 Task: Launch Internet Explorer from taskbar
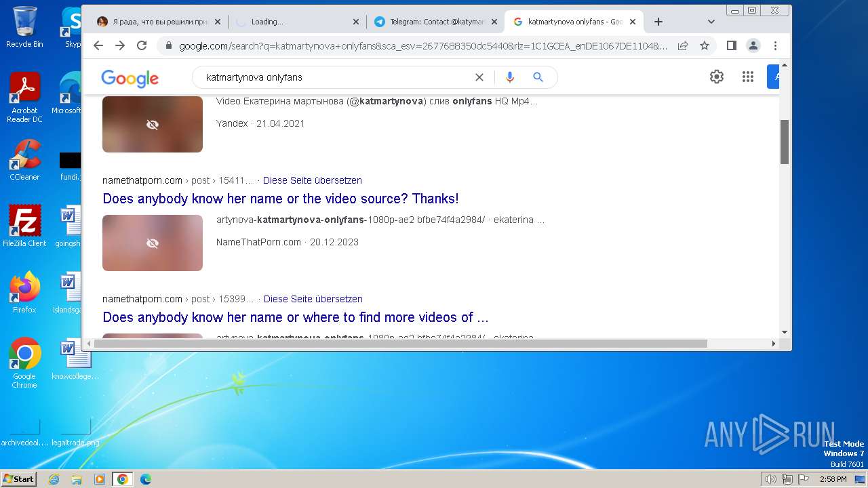coord(54,479)
